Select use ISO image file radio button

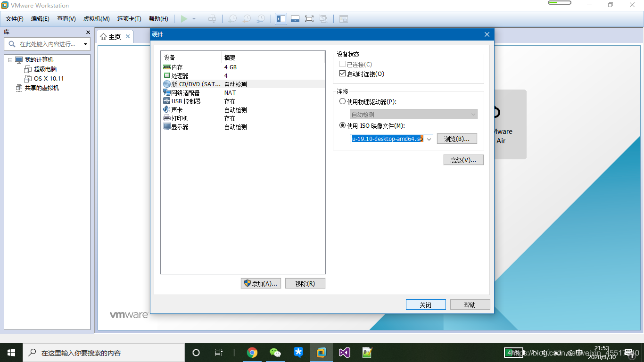click(343, 125)
